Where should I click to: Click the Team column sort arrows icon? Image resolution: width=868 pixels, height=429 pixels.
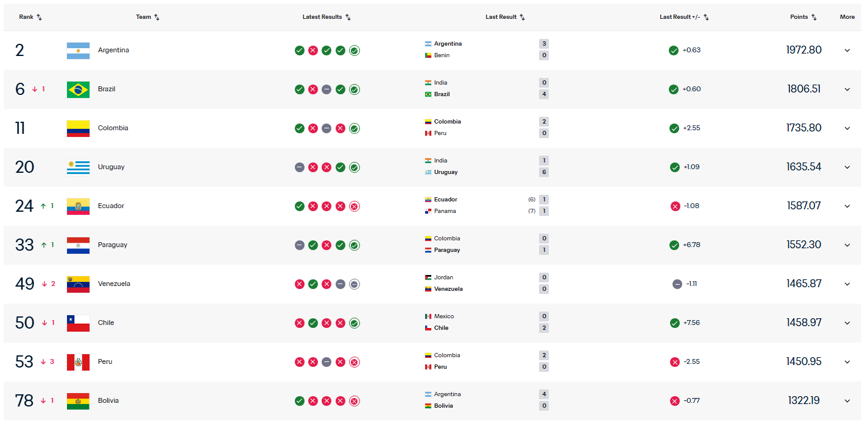point(157,17)
